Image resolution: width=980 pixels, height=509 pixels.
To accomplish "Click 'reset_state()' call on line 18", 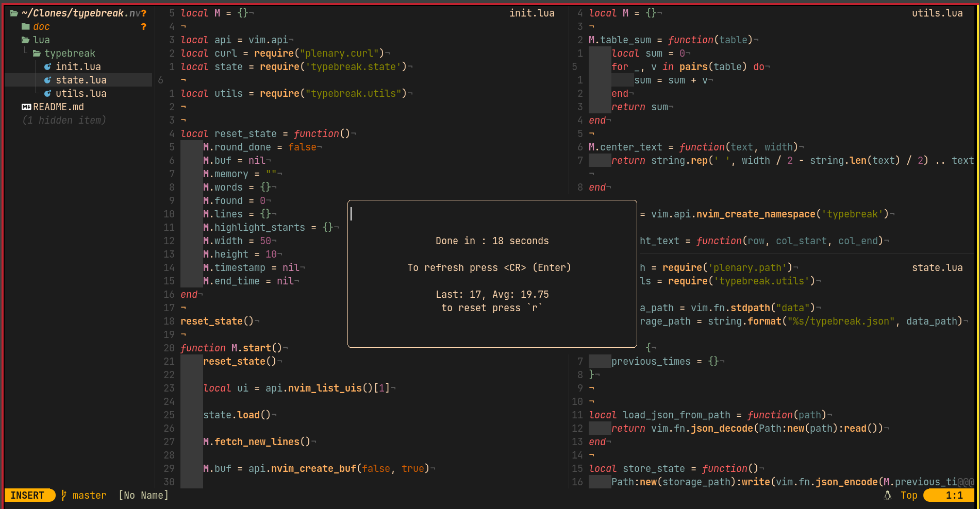I will [217, 321].
